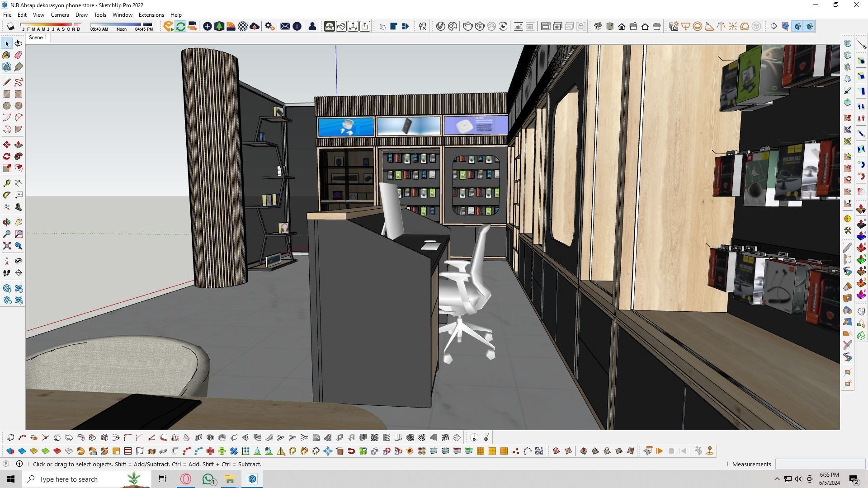Image resolution: width=868 pixels, height=488 pixels.
Task: Show the V-Ray Frame Buffer window
Action: coord(546,26)
